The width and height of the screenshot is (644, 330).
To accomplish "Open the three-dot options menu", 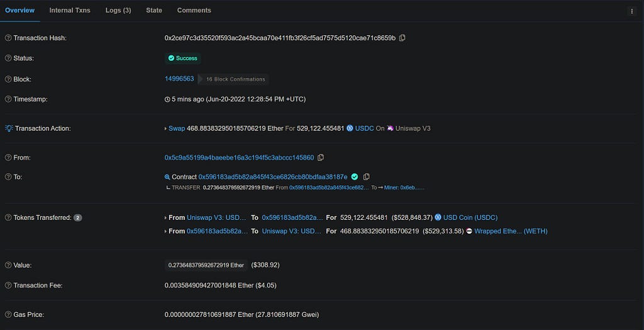I will (631, 11).
